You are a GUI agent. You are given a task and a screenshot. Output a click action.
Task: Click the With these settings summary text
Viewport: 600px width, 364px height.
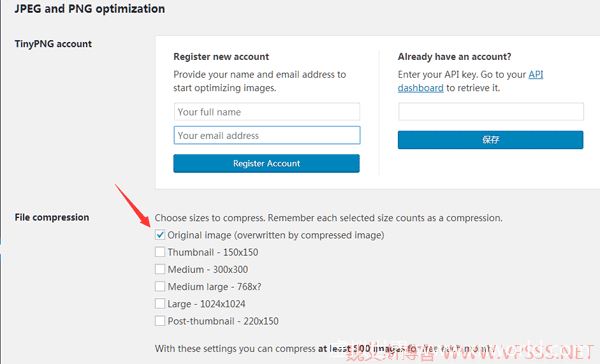(x=325, y=349)
